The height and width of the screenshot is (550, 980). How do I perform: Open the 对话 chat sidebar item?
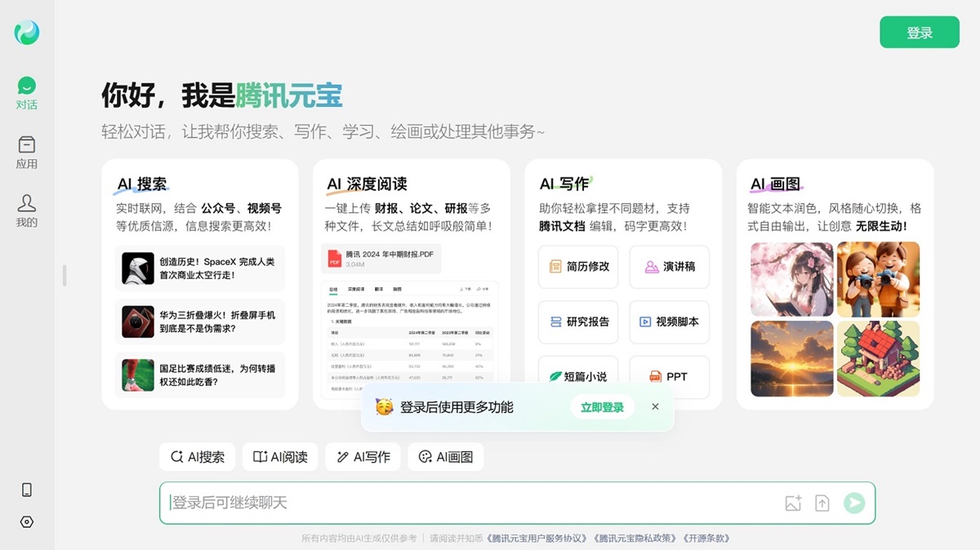tap(27, 93)
